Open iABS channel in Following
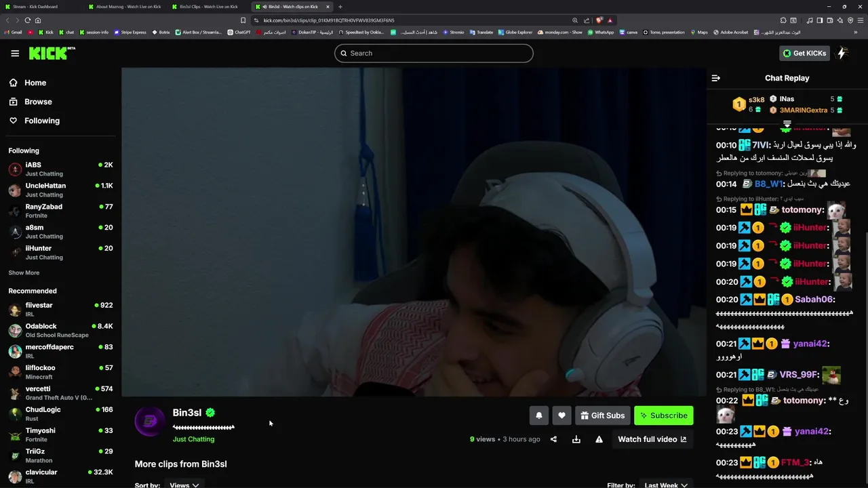Viewport: 868px width, 488px height. (60, 169)
